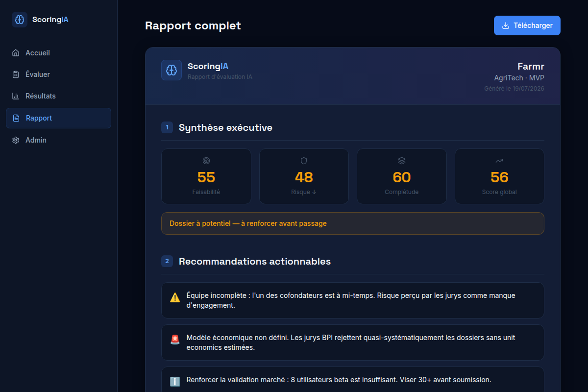Click the 'Farmr' project name

[531, 67]
